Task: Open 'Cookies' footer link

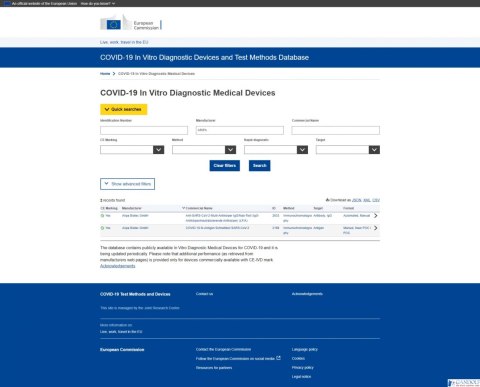Action: [x=298, y=359]
